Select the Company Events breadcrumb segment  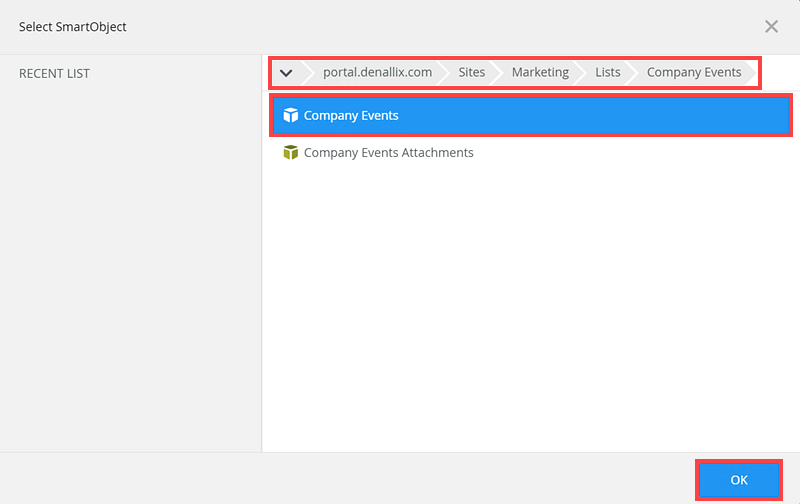pyautogui.click(x=694, y=73)
